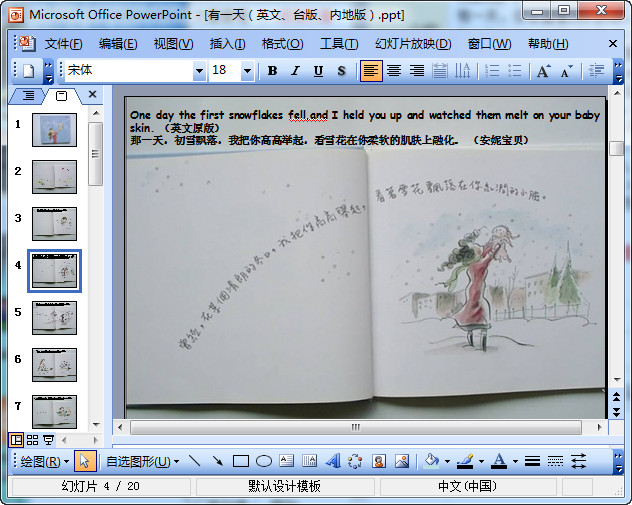632x505 pixels.
Task: Click the Decrease Indent icon
Action: pyautogui.click(x=597, y=71)
